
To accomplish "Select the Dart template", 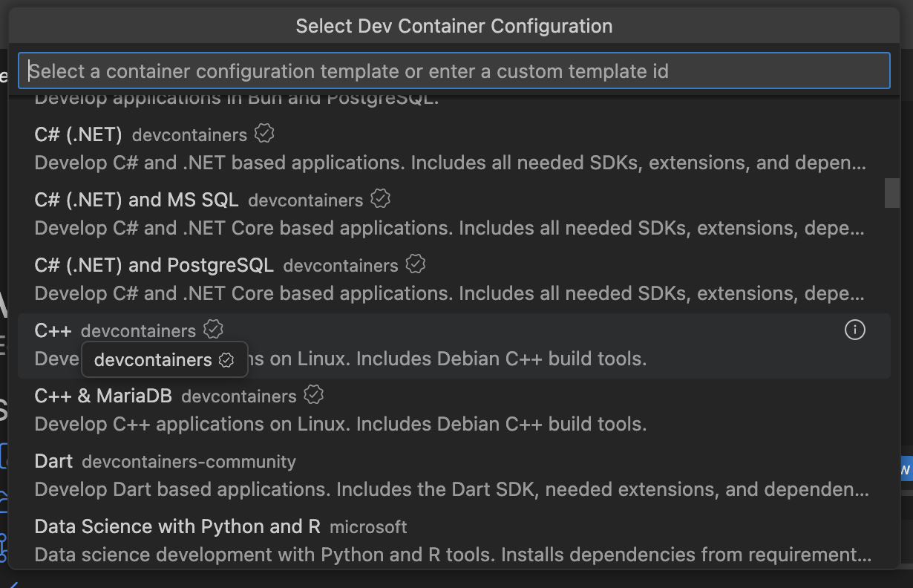I will 53,460.
